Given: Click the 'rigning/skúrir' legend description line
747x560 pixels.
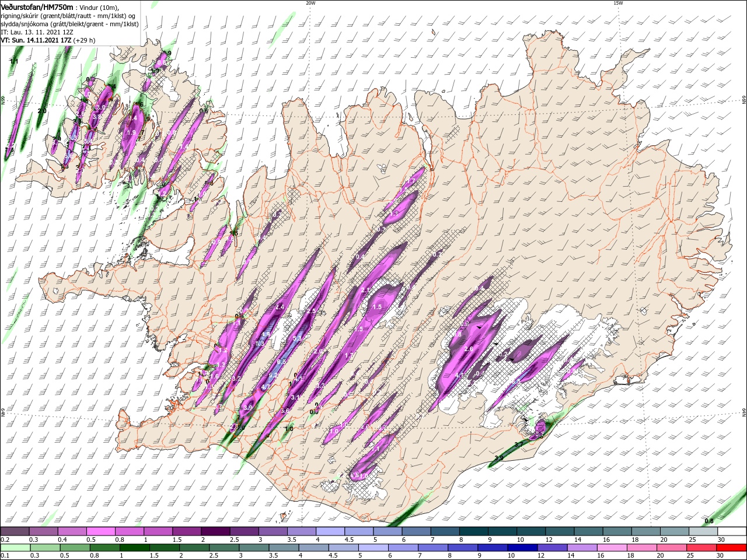Looking at the screenshot, I should tap(69, 16).
